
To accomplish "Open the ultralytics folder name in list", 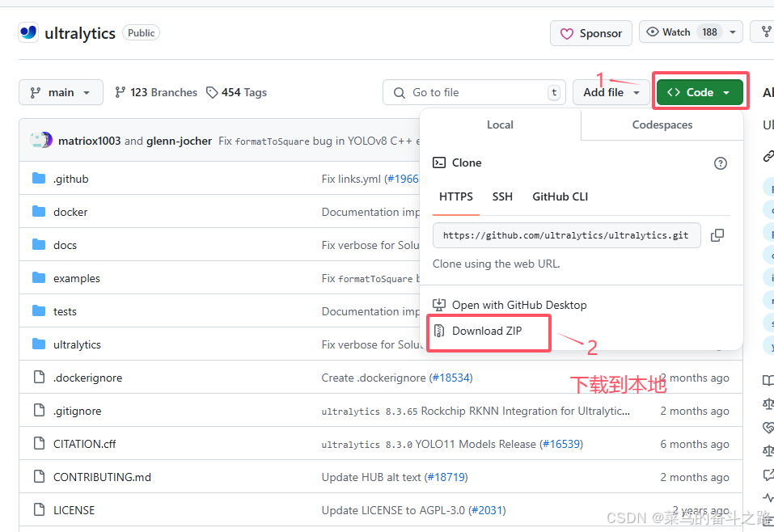I will (x=77, y=344).
